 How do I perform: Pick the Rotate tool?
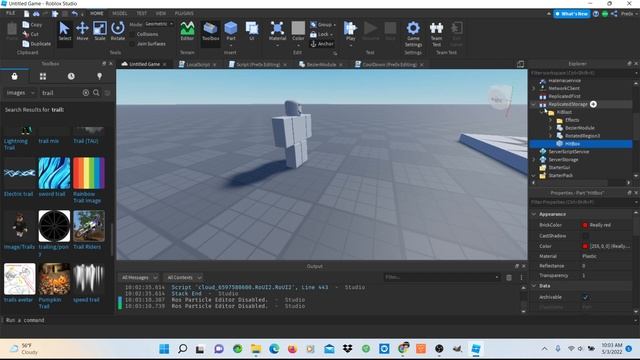tap(118, 31)
